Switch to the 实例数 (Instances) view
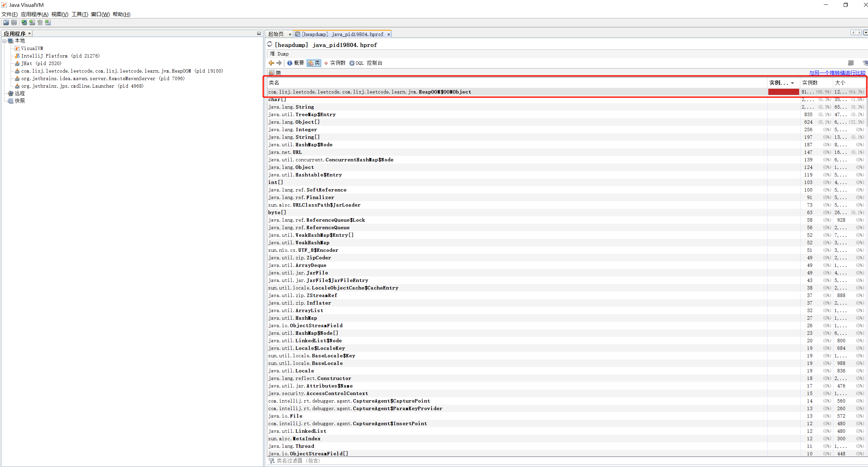868x467 pixels. [335, 63]
